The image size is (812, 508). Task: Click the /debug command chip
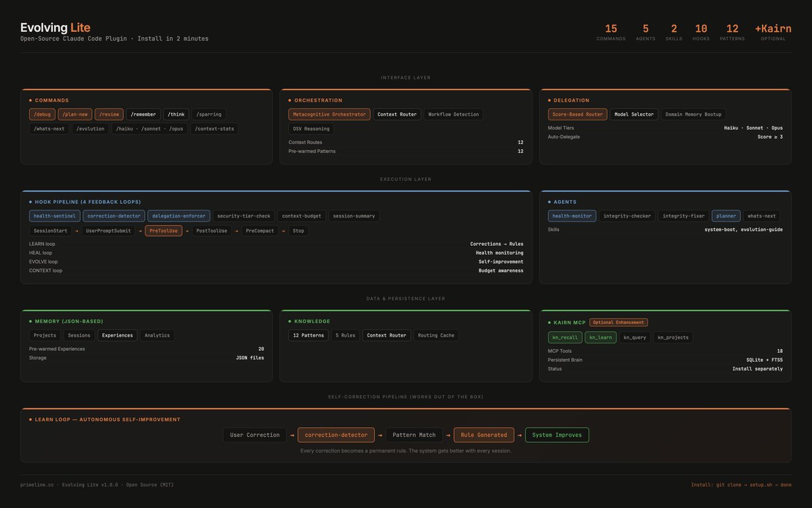[x=42, y=114]
